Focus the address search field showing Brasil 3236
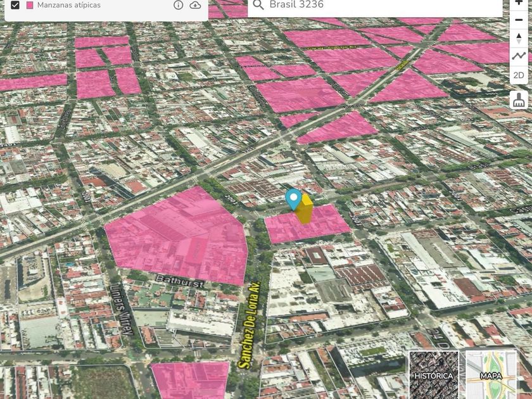Viewport: 532px width, 399px height. coord(375,6)
